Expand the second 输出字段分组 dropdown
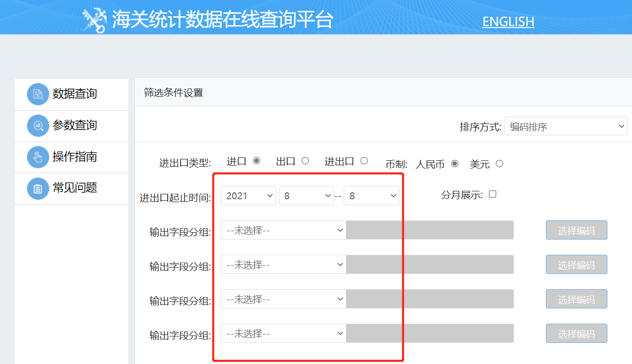 [x=283, y=264]
